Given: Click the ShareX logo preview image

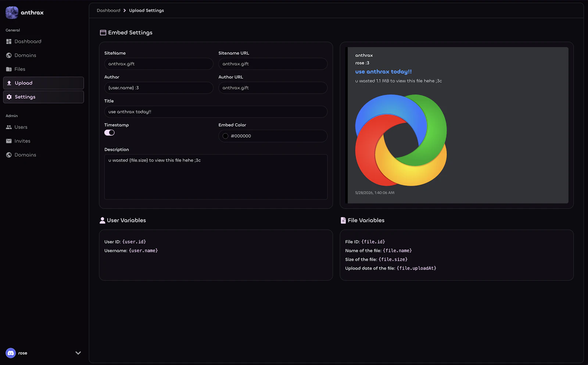Looking at the screenshot, I should (401, 140).
